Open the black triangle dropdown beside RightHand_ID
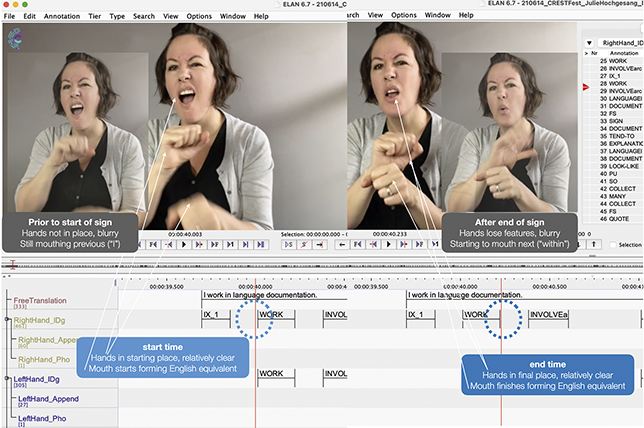Screen dimensions: 644x428 point(589,43)
